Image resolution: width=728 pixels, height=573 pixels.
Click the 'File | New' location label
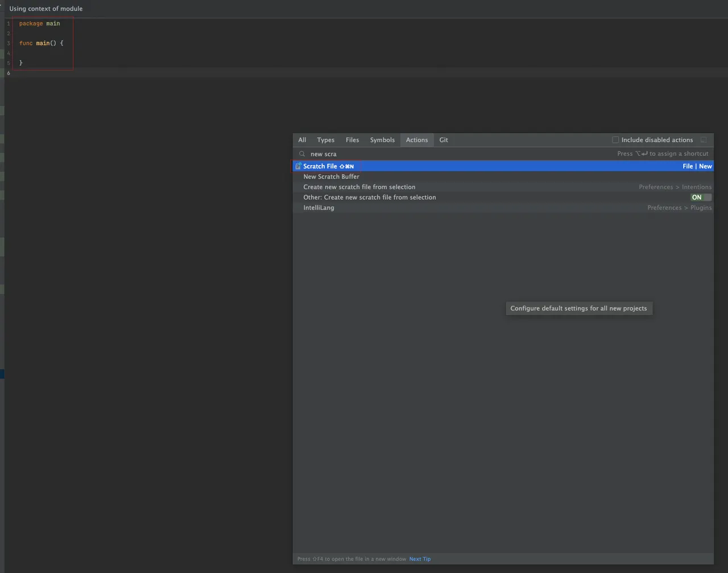[697, 166]
